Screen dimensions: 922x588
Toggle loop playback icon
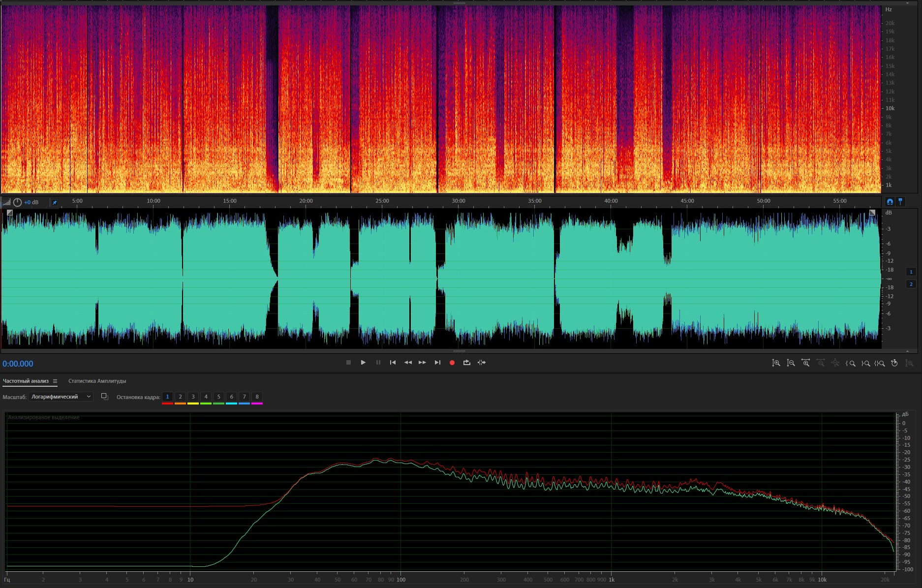click(466, 363)
